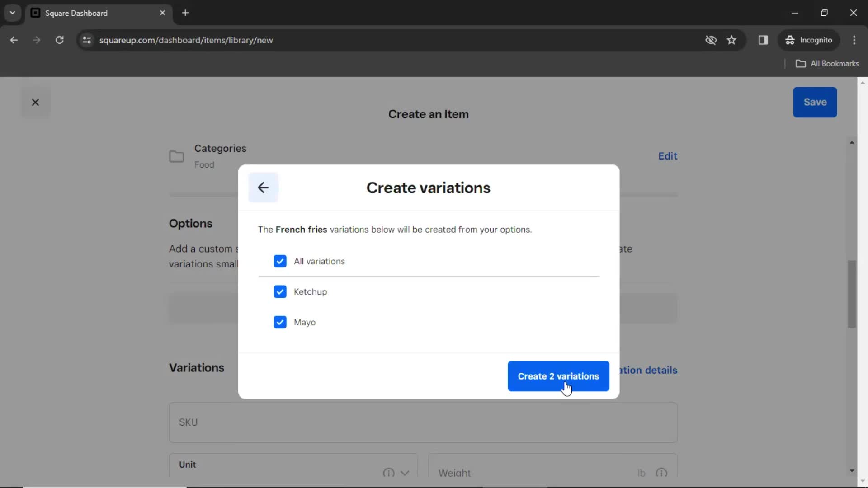Click the Incognito profile indicator

(x=809, y=40)
